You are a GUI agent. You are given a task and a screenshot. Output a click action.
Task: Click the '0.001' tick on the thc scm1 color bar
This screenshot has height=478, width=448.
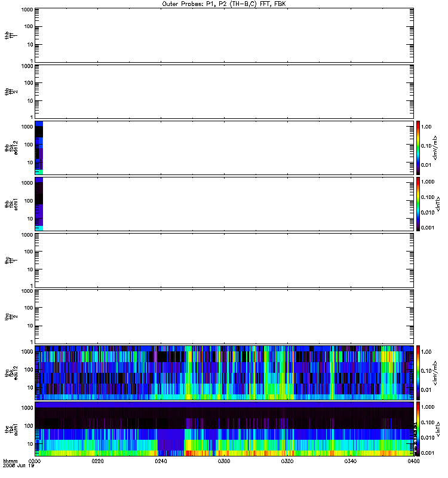coord(428,453)
